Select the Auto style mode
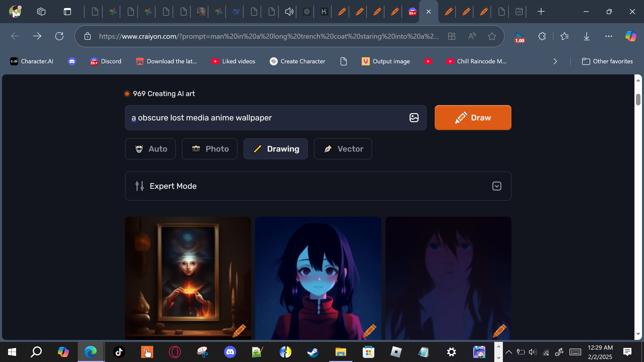The image size is (644, 362). click(150, 149)
